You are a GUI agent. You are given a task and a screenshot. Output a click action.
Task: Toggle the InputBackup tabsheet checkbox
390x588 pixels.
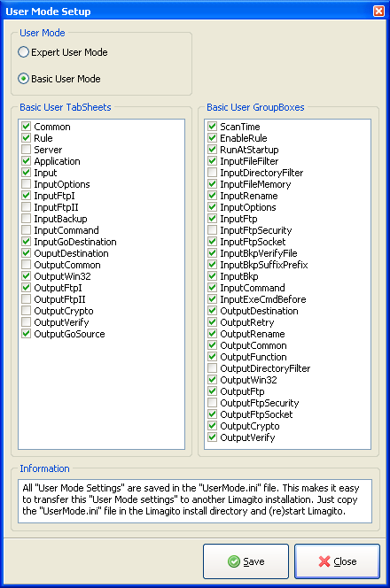(x=26, y=218)
